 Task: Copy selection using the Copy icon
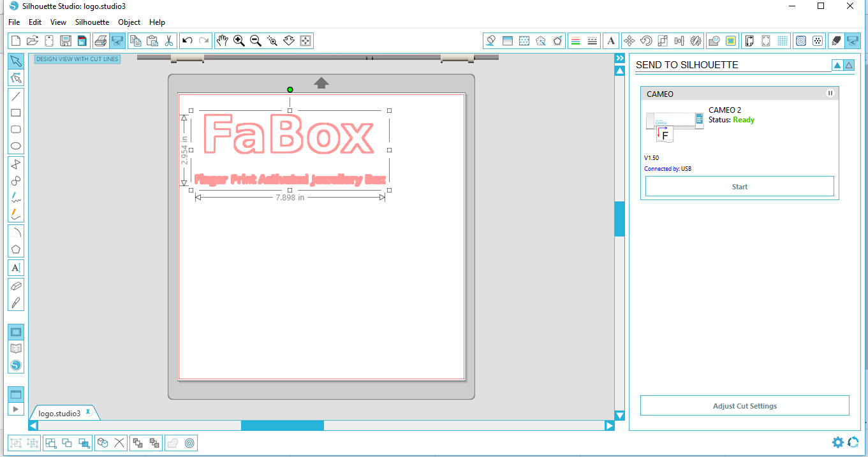coord(136,41)
